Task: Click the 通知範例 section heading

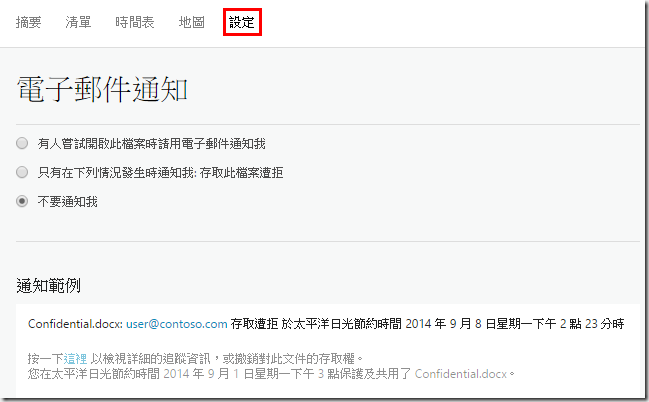Action: [x=48, y=286]
